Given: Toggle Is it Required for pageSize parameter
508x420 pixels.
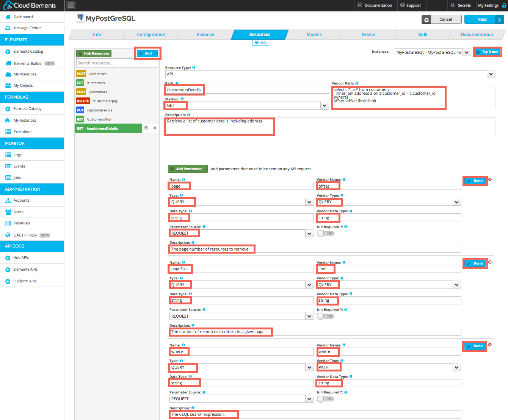Looking at the screenshot, I should (x=325, y=317).
